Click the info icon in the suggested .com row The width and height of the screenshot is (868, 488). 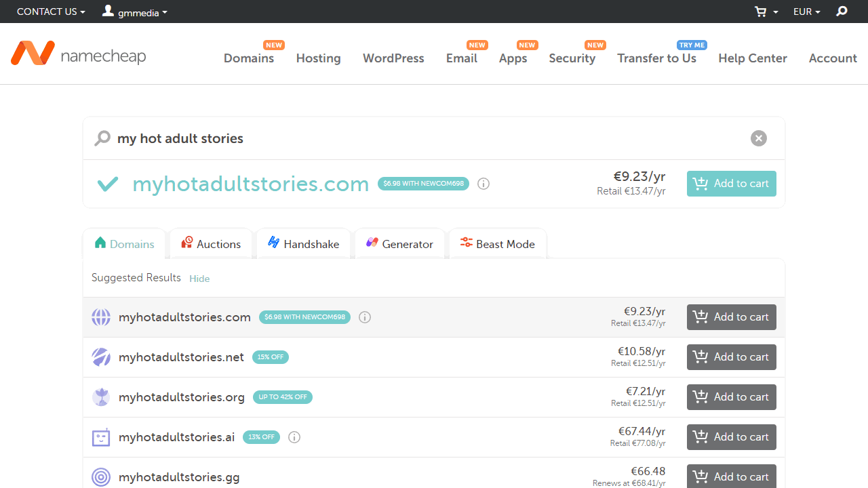365,317
